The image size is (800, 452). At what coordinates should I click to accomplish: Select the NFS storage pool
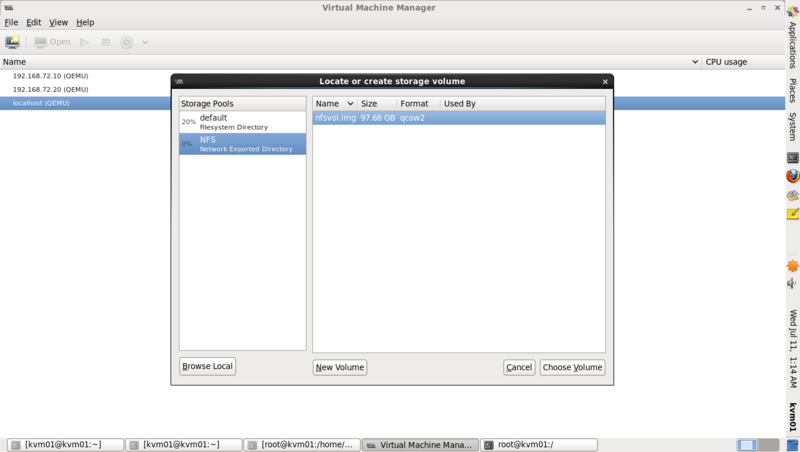[x=242, y=144]
